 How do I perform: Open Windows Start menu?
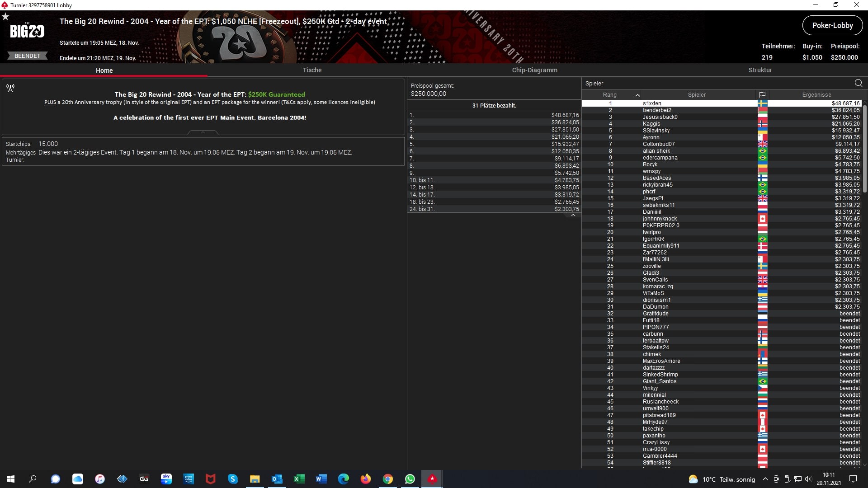[11, 479]
